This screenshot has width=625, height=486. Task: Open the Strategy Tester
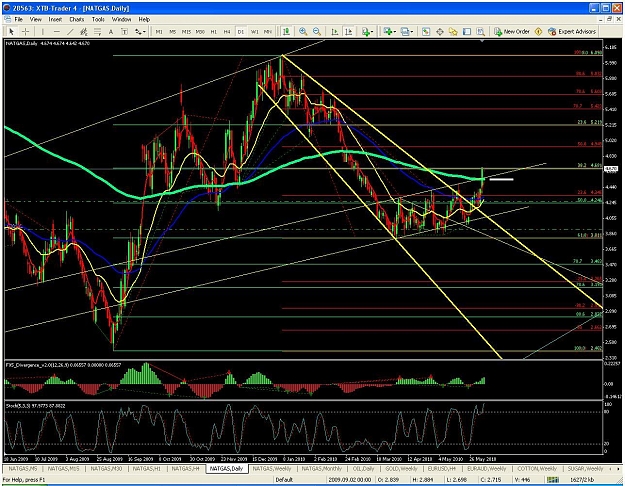click(x=481, y=31)
